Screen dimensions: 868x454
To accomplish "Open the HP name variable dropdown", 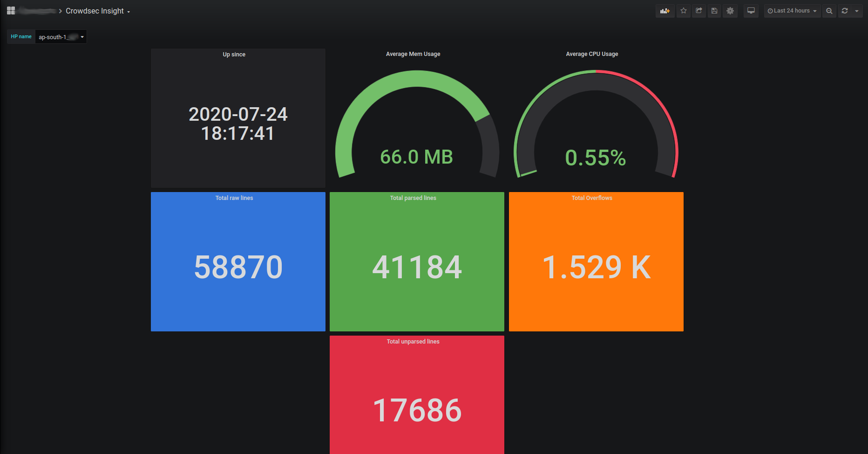I will click(61, 37).
